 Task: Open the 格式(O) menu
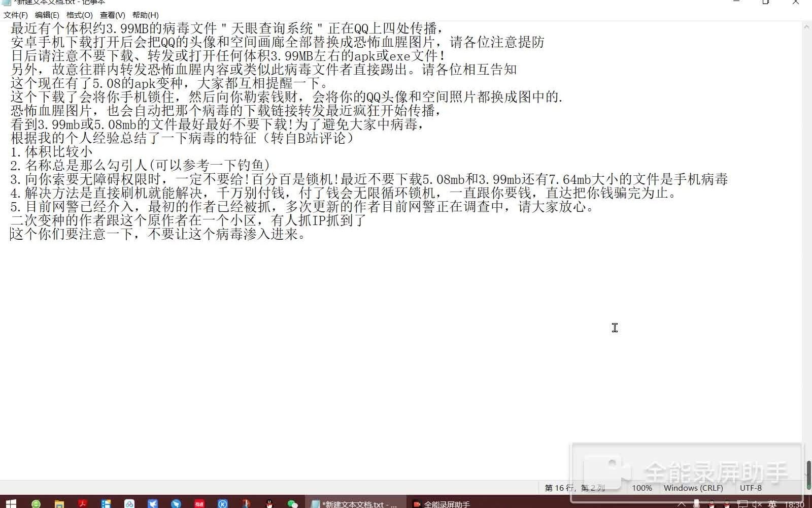click(79, 15)
